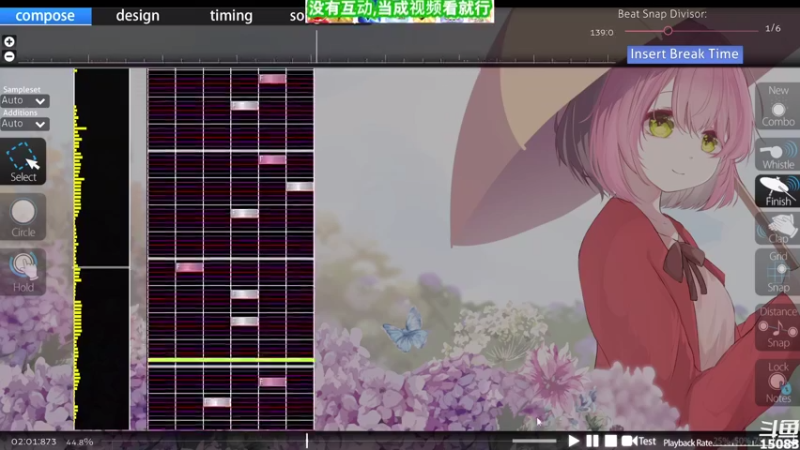Viewport: 800px width, 450px height.
Task: Zoom in the timeline with plus icon
Action: pos(9,41)
